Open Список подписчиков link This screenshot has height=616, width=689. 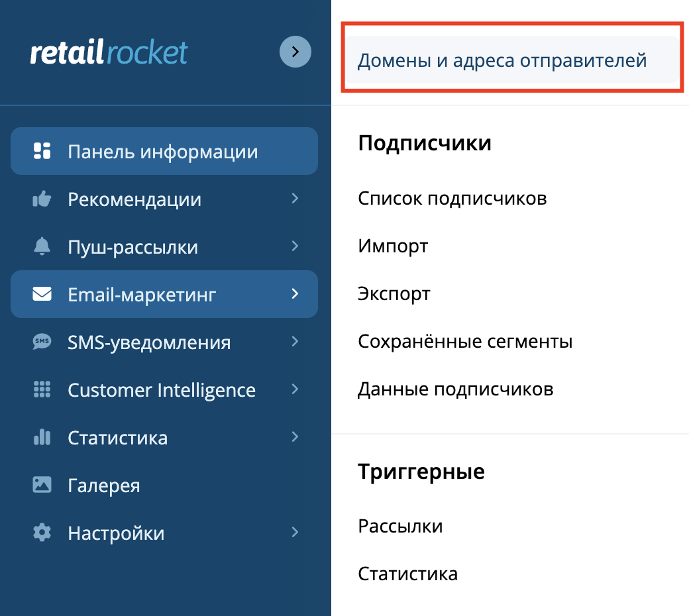[x=452, y=198]
